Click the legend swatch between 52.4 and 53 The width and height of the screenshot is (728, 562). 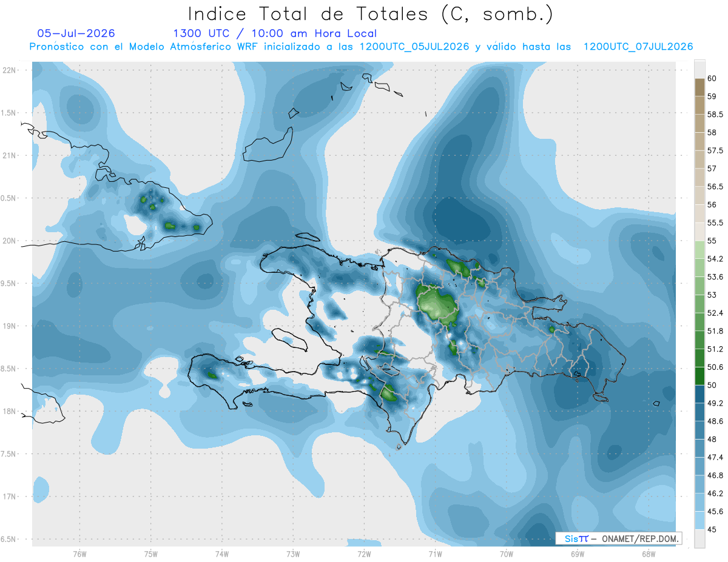pos(699,304)
